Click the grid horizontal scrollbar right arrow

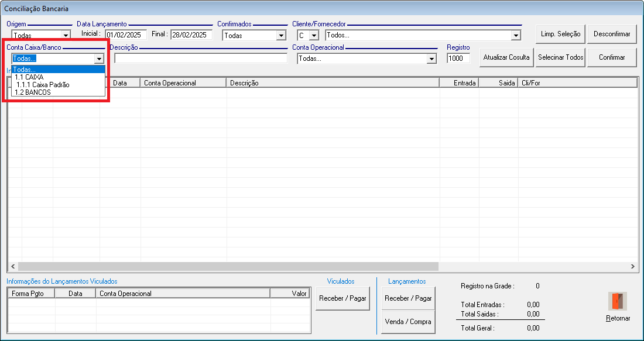[632, 266]
